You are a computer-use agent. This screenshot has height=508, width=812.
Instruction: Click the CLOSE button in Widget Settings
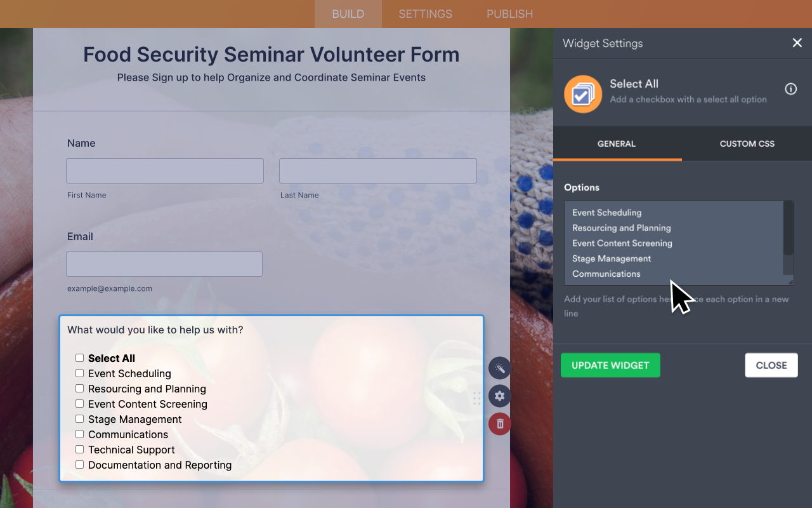771,364
